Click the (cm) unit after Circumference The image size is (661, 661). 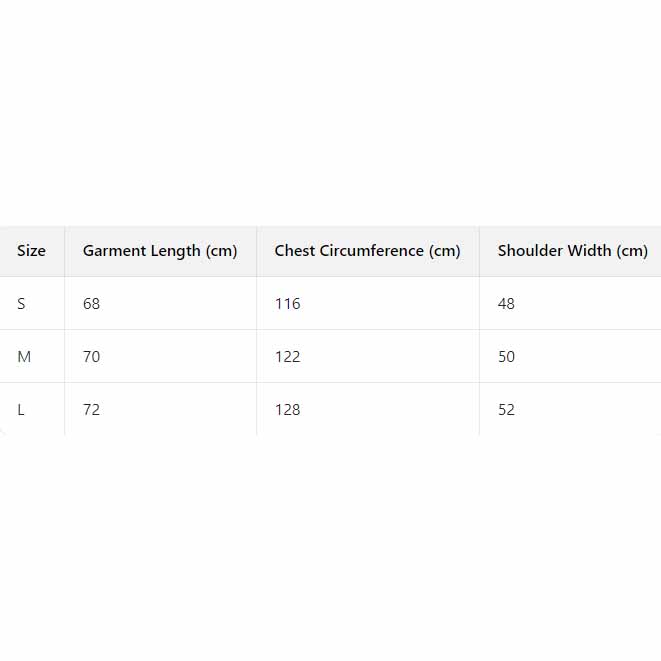point(443,251)
